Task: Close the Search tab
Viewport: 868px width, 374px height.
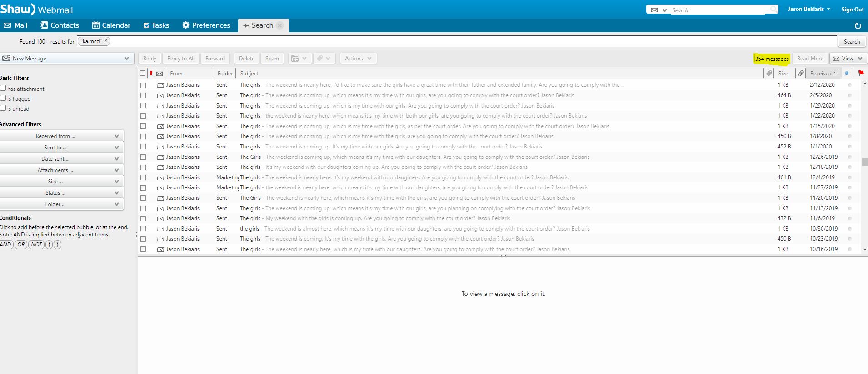Action: tap(280, 25)
